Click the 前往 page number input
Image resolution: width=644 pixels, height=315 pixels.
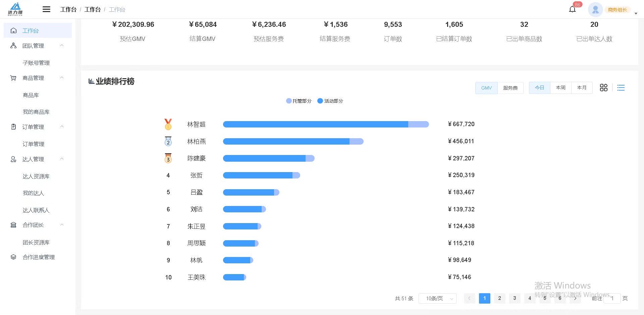pyautogui.click(x=612, y=298)
